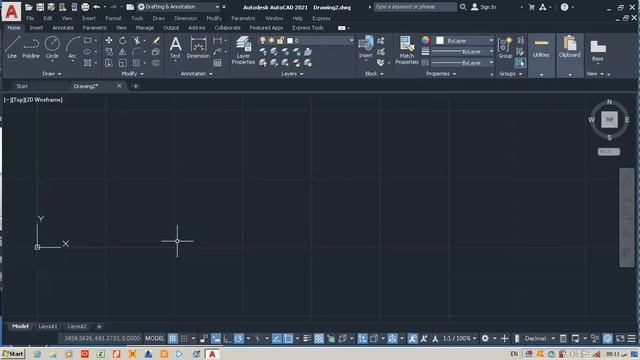This screenshot has width=640, height=360.
Task: Click Sign In
Action: [483, 7]
